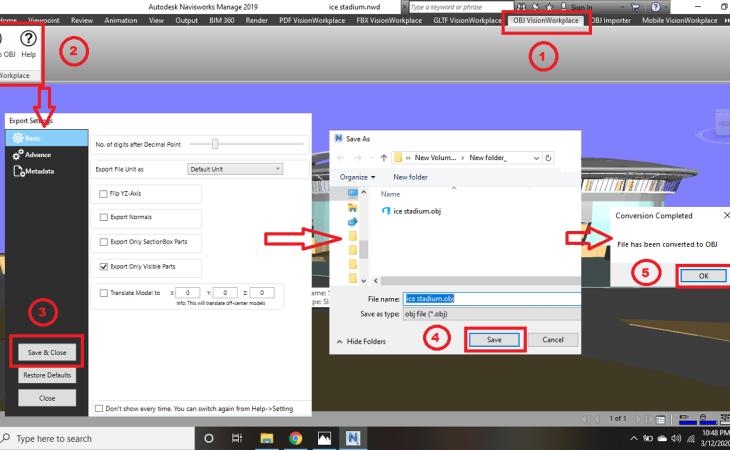
Task: Select This PC icon in Save As sidebar
Action: click(x=353, y=193)
